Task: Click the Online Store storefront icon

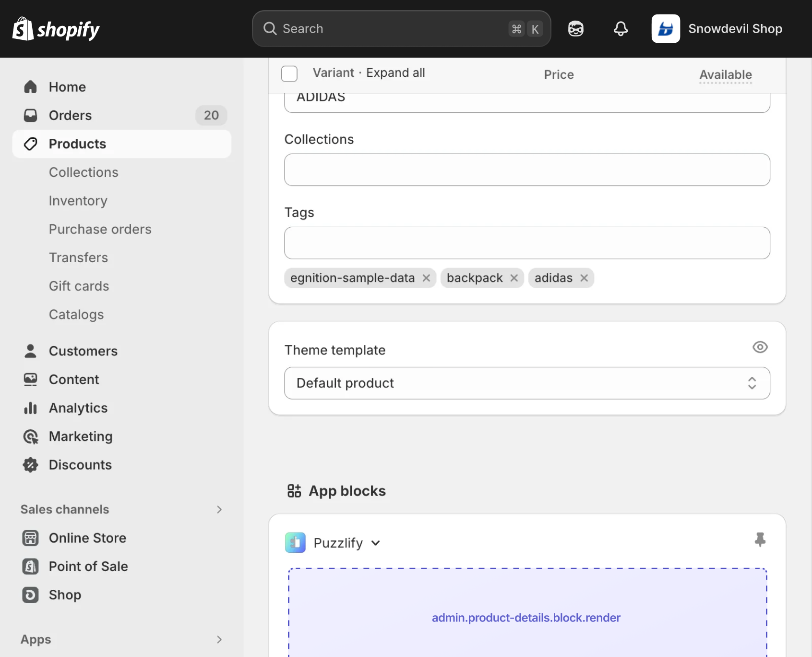Action: tap(30, 538)
